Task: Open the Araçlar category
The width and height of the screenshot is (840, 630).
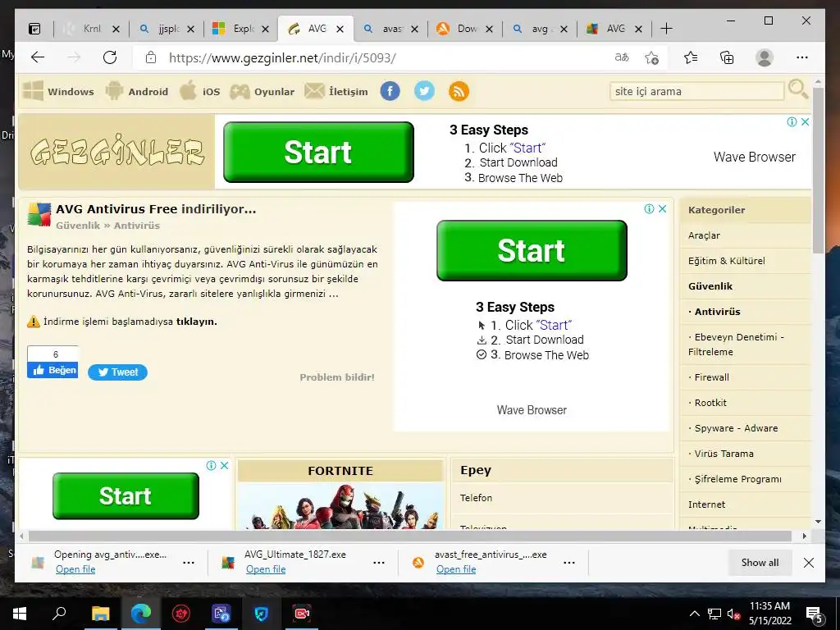Action: click(704, 235)
